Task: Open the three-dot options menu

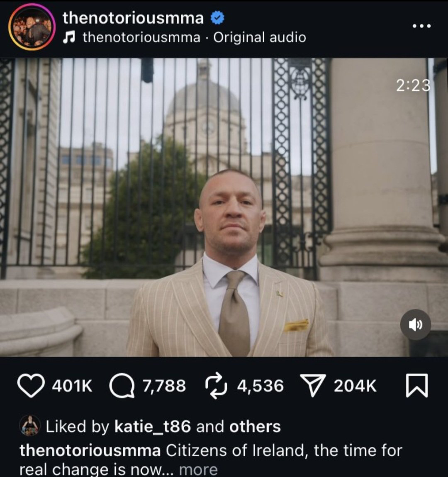Action: pyautogui.click(x=422, y=26)
